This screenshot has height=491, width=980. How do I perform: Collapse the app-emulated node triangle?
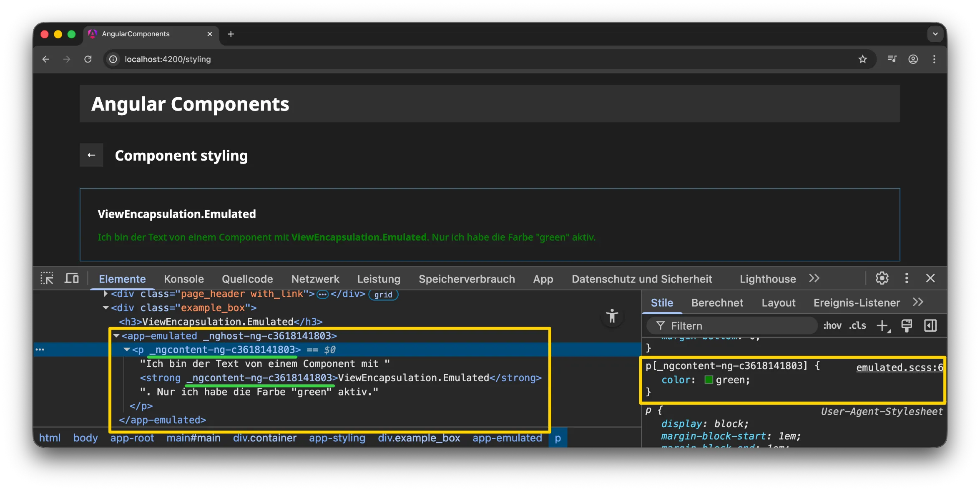117,336
